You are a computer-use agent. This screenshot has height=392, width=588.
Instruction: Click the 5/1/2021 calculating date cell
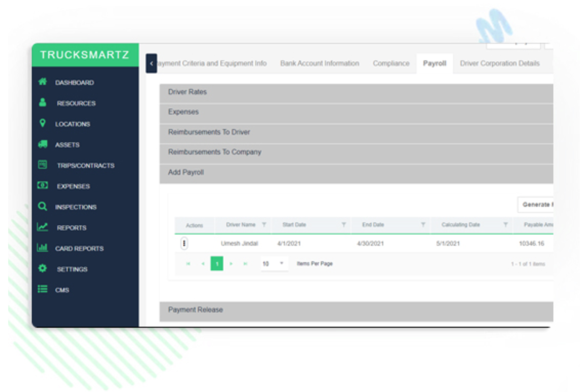click(x=448, y=244)
